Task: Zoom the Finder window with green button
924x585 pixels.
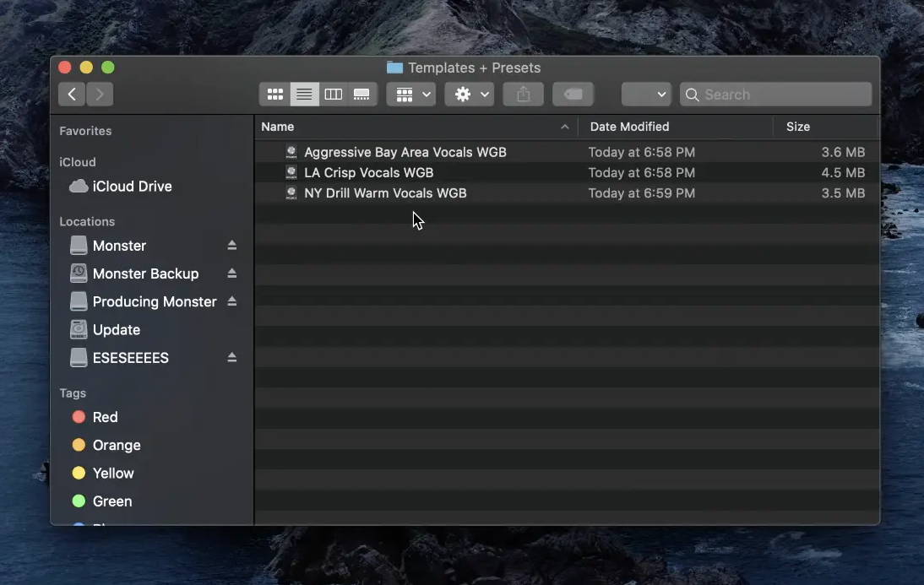Action: pyautogui.click(x=108, y=68)
